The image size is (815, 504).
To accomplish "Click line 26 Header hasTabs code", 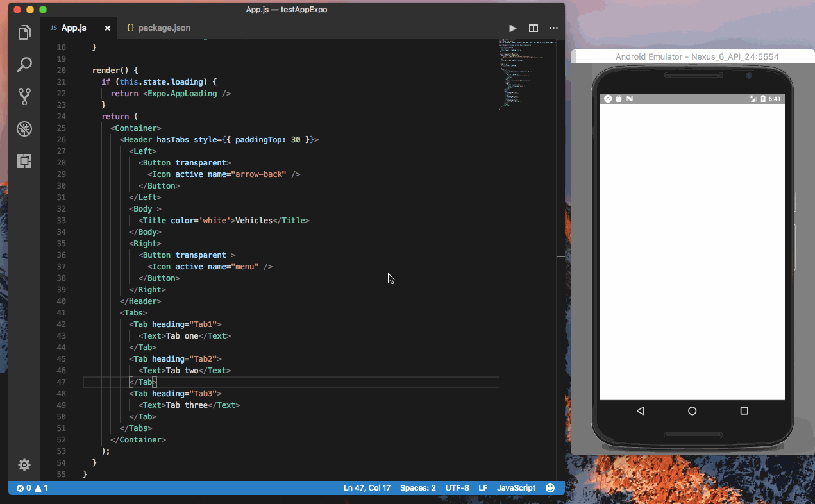I will click(x=219, y=140).
